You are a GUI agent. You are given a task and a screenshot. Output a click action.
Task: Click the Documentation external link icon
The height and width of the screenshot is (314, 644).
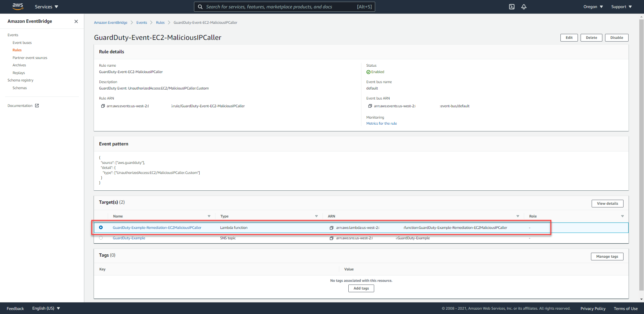coord(37,106)
